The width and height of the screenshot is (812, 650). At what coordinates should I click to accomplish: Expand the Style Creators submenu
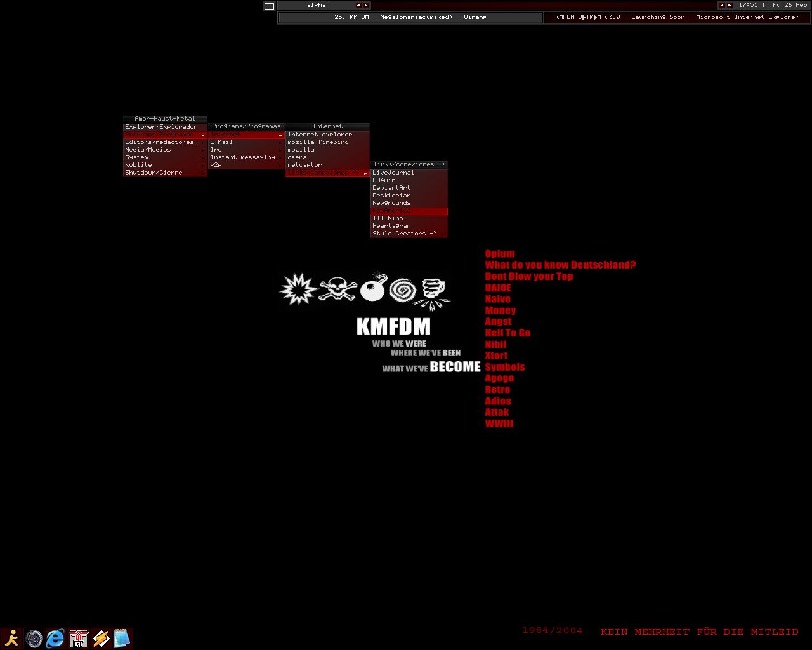pyautogui.click(x=409, y=234)
